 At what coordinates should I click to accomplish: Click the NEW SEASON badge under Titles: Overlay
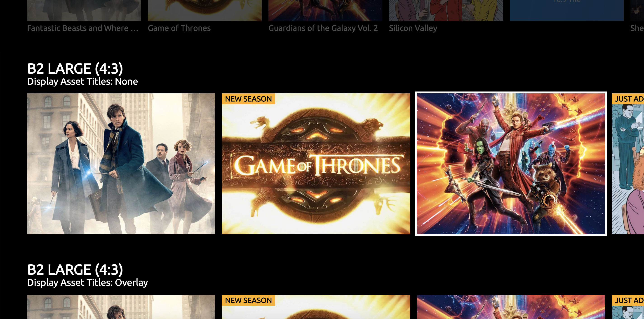click(x=249, y=300)
